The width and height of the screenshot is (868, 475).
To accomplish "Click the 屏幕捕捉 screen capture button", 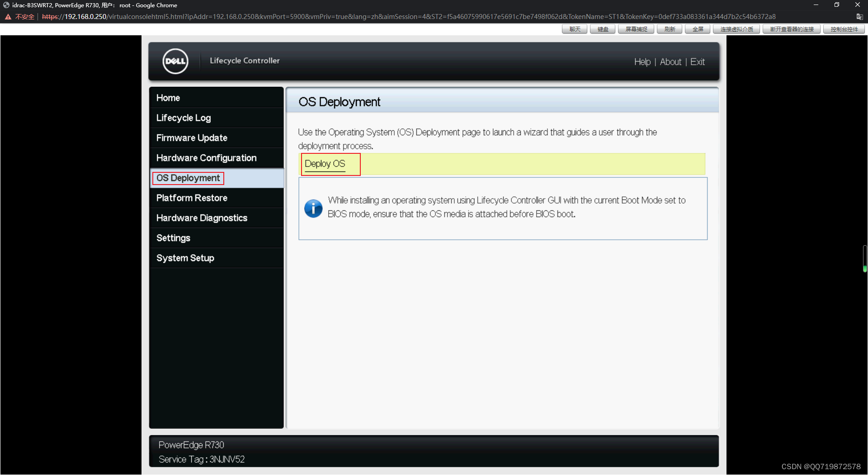I will pyautogui.click(x=636, y=29).
